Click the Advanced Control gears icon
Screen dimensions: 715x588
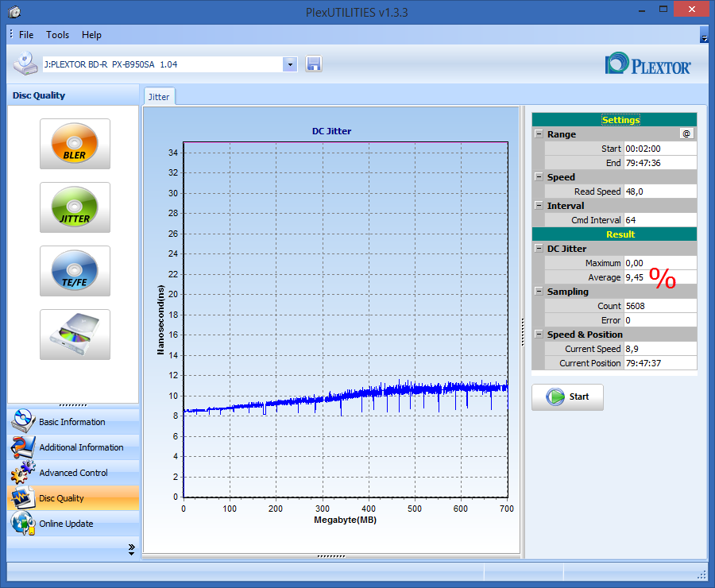pos(23,472)
